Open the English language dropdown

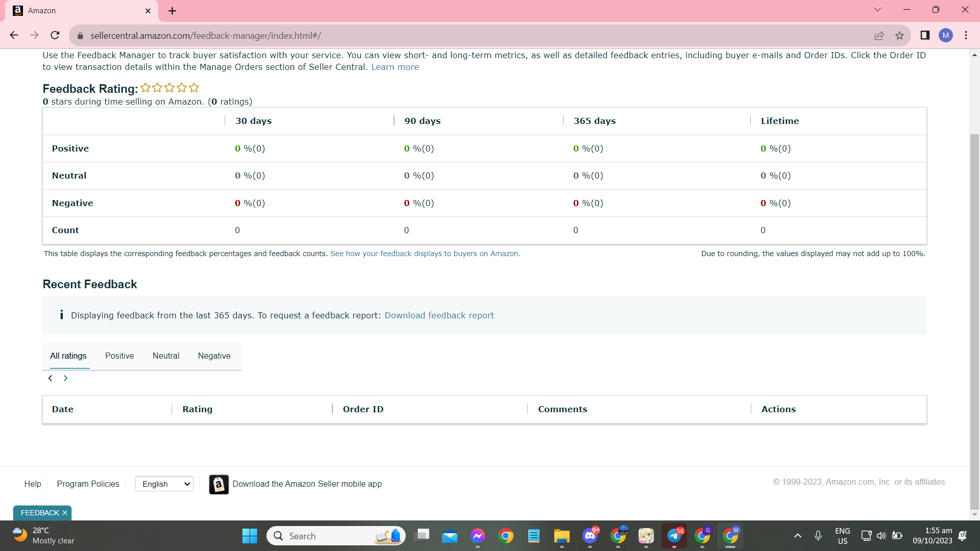[164, 484]
